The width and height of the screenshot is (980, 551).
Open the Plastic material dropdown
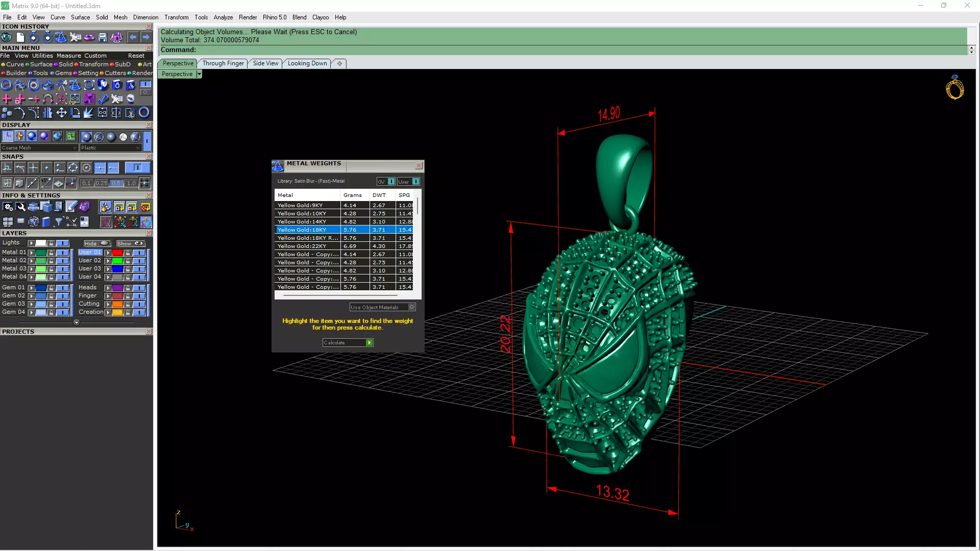110,148
